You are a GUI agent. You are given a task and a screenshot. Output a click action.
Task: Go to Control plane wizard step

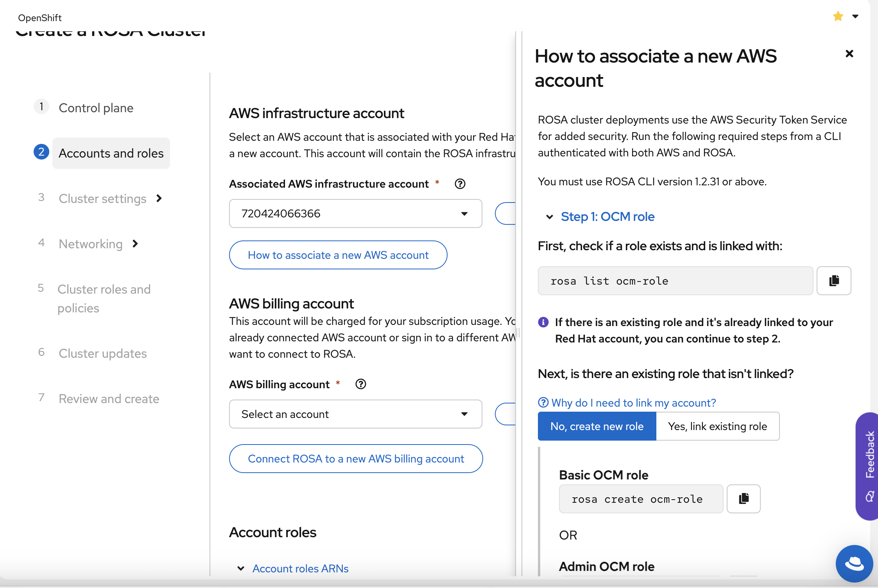coord(96,108)
